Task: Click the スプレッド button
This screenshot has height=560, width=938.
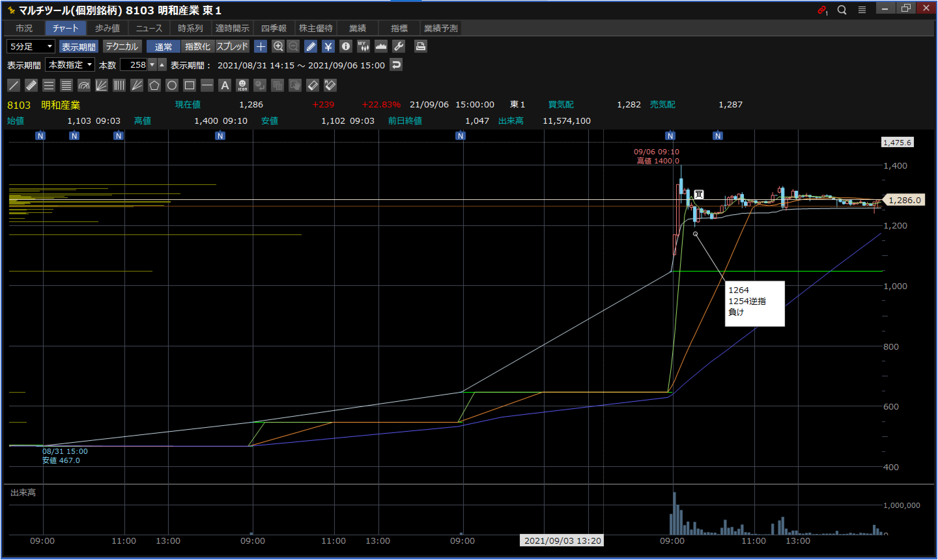Action: coord(232,47)
